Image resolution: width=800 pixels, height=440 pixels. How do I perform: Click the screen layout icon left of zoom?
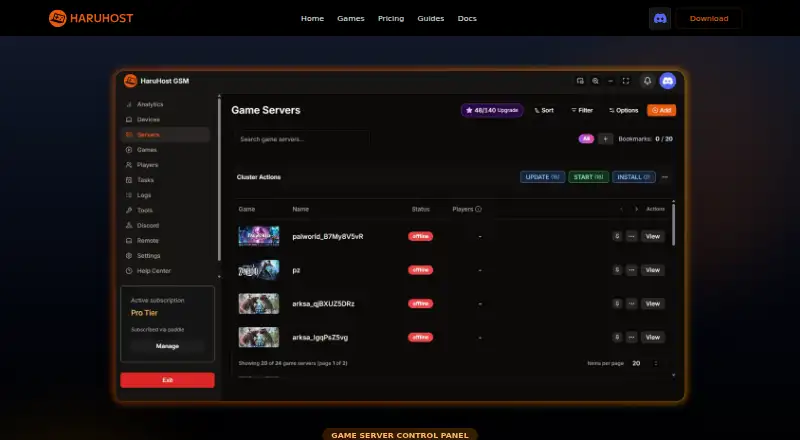pyautogui.click(x=580, y=81)
